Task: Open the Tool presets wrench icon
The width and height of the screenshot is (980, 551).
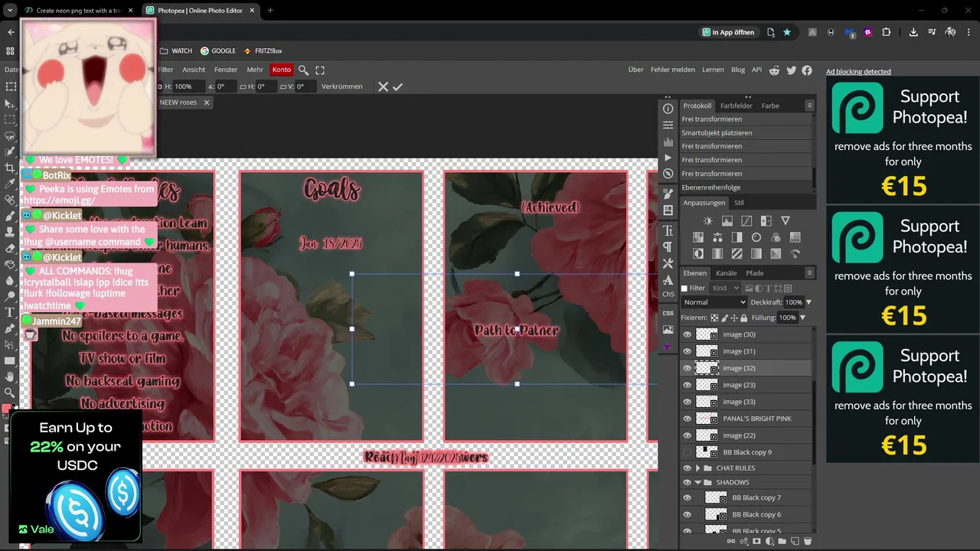Action: click(x=668, y=264)
